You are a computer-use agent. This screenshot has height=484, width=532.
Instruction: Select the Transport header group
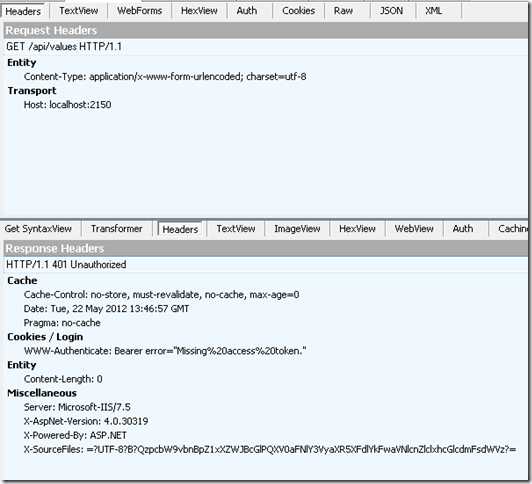[32, 91]
